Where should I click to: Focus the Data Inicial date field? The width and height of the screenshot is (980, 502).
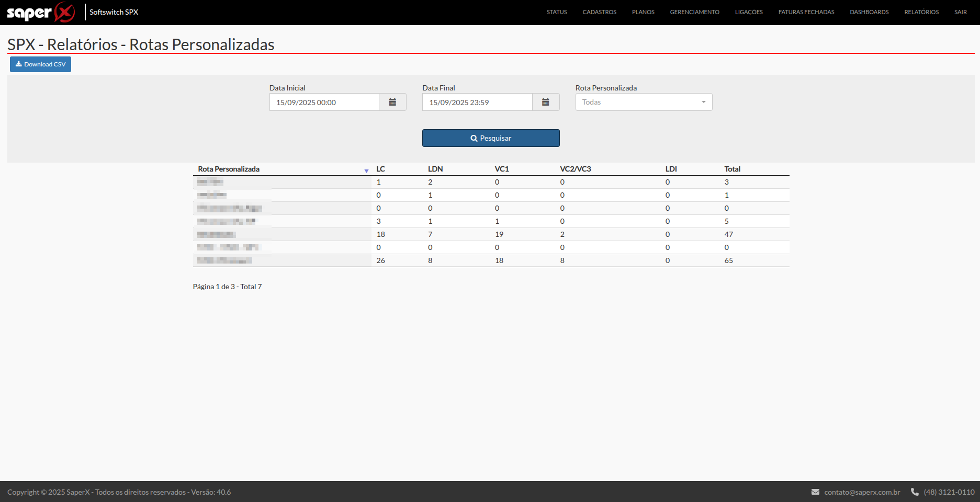324,102
